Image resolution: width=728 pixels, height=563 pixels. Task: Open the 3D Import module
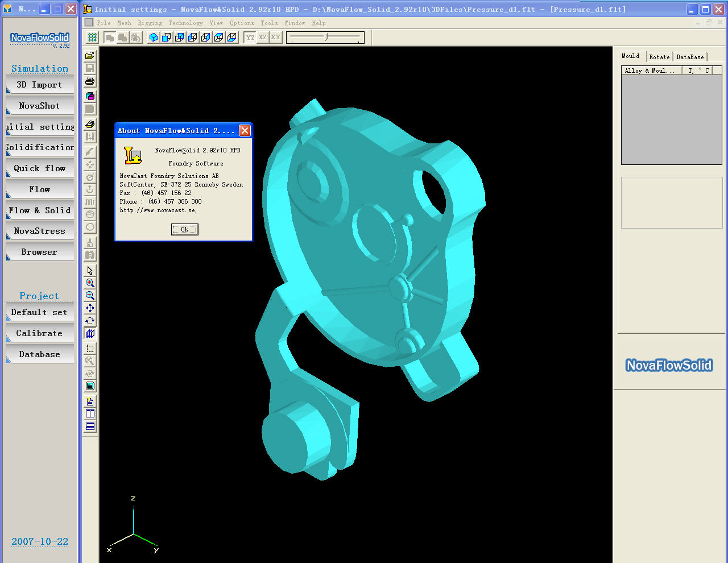tap(40, 85)
